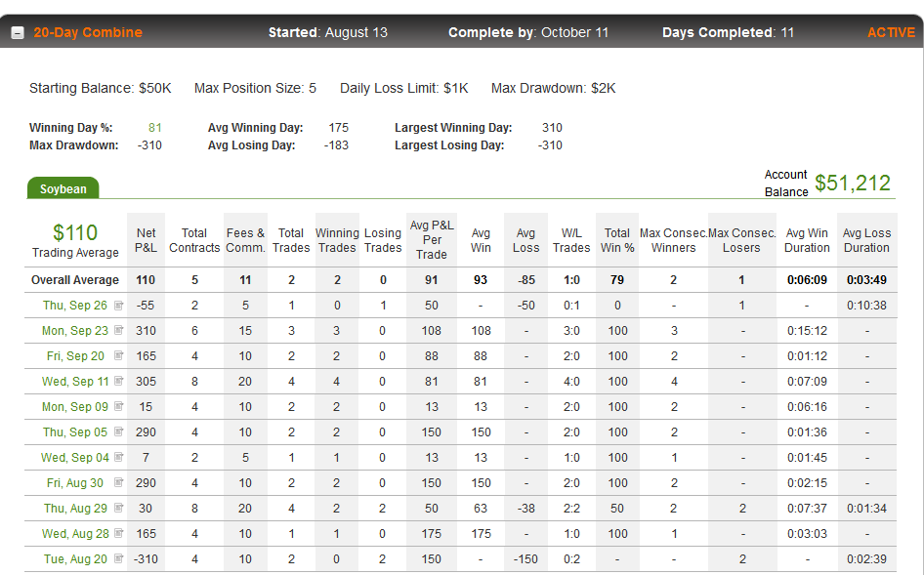Click the ACTIVE status label
The height and width of the screenshot is (575, 924).
point(891,32)
